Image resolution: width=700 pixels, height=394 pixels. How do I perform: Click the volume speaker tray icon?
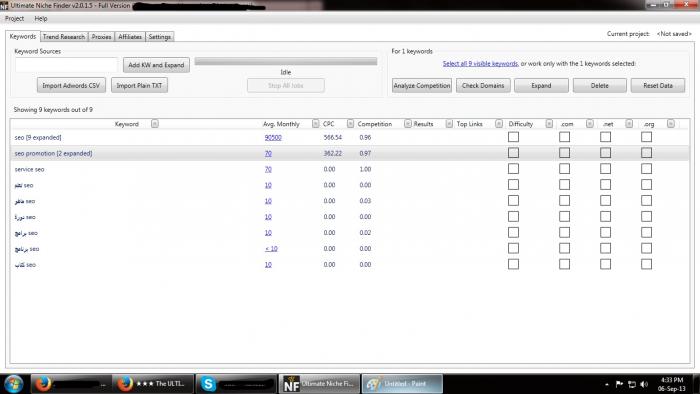(643, 384)
